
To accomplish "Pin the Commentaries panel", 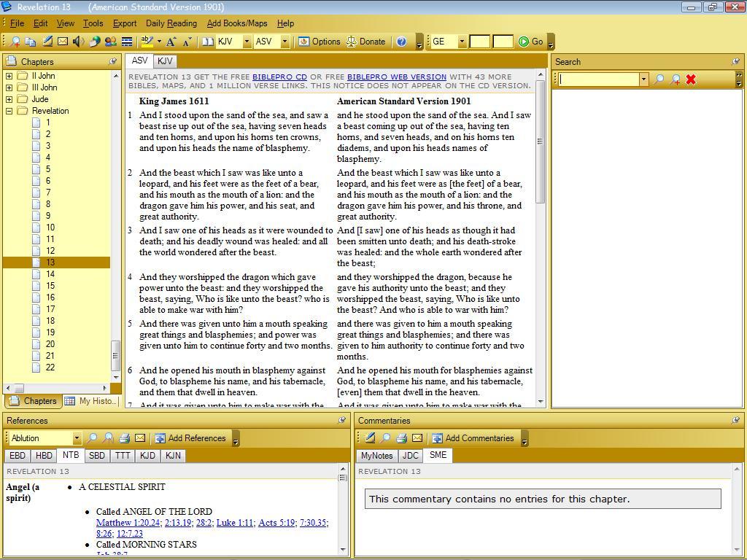I will 736,420.
